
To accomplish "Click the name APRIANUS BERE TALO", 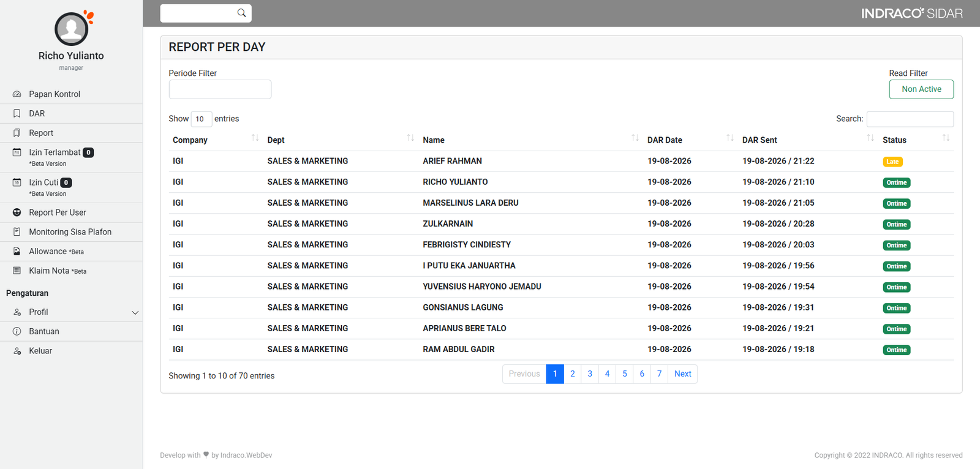I will click(464, 328).
